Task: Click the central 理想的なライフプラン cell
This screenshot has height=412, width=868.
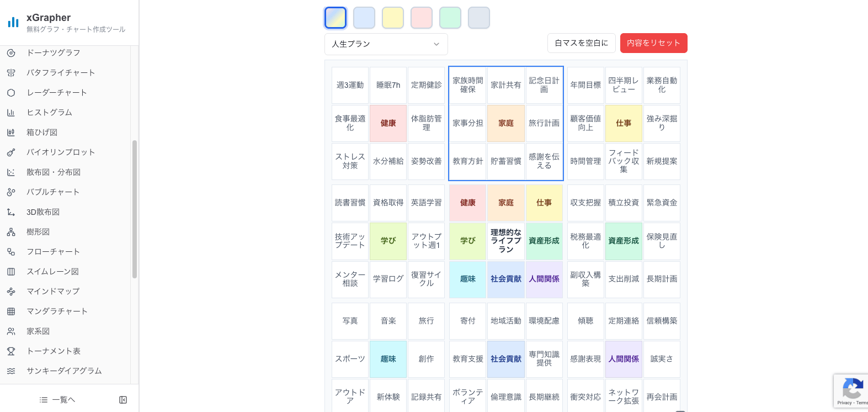Action: pyautogui.click(x=506, y=241)
